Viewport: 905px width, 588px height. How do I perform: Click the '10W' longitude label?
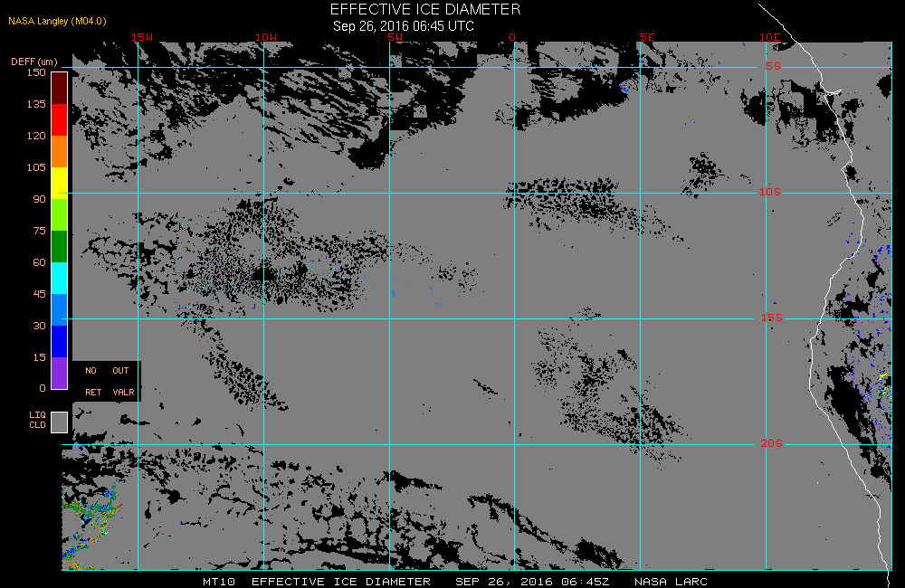click(x=266, y=37)
